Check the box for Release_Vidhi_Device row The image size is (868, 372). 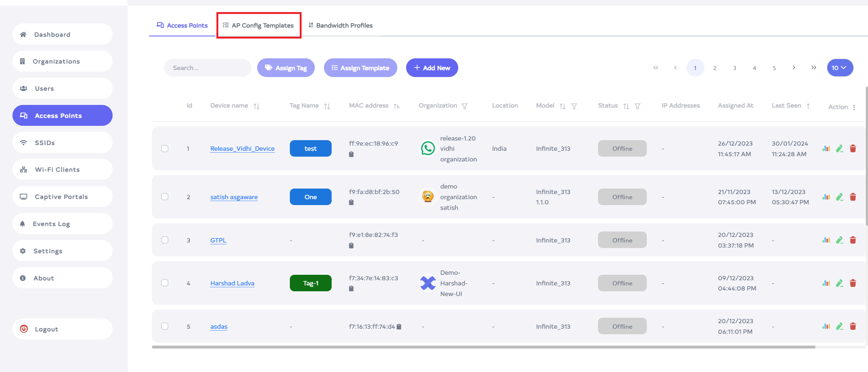coord(165,149)
